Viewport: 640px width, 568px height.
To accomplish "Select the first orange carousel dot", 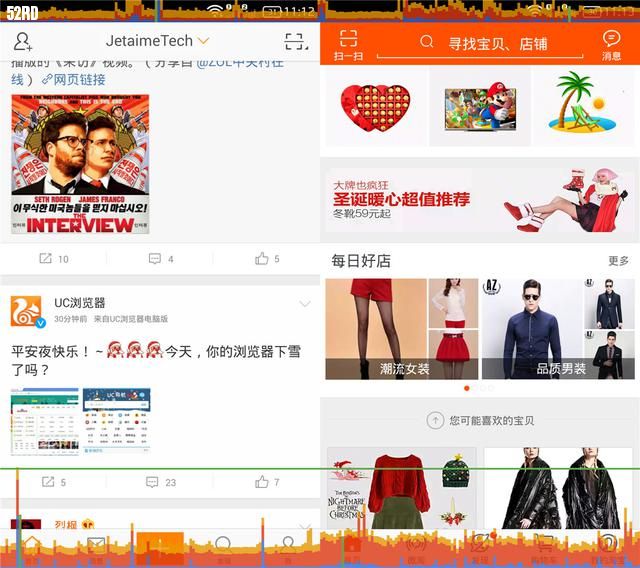I will click(x=467, y=388).
